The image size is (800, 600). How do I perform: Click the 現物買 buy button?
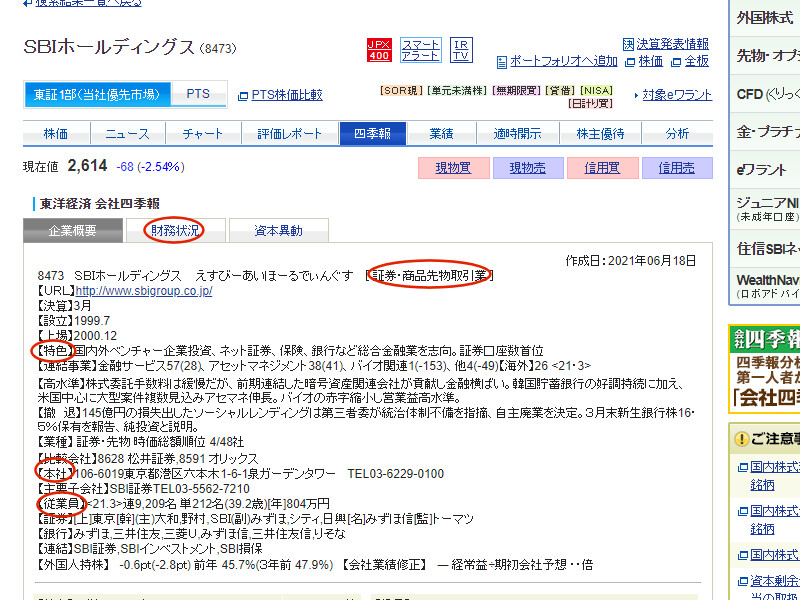click(454, 168)
